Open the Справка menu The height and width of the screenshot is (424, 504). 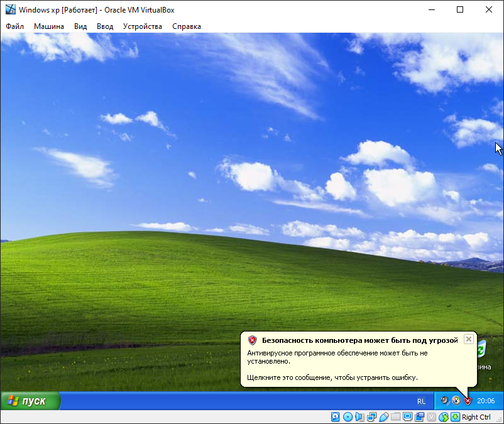point(187,26)
